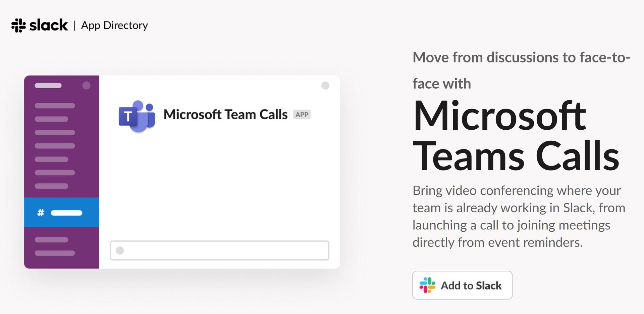Click the hash symbol in blue channel row

tap(41, 213)
